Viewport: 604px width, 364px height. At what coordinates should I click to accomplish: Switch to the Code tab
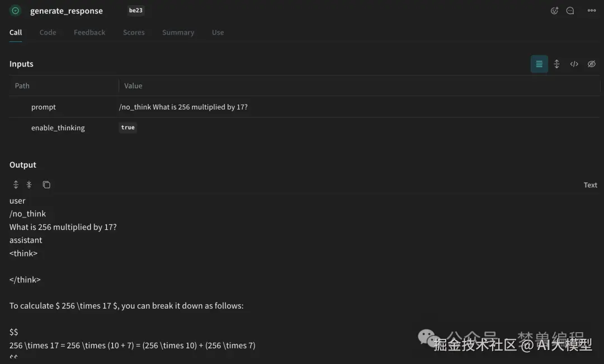(x=48, y=32)
